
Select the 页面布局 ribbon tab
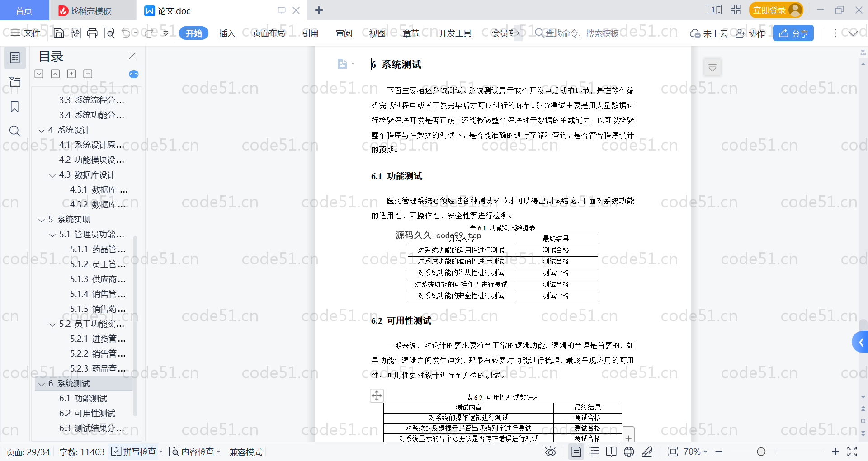269,33
